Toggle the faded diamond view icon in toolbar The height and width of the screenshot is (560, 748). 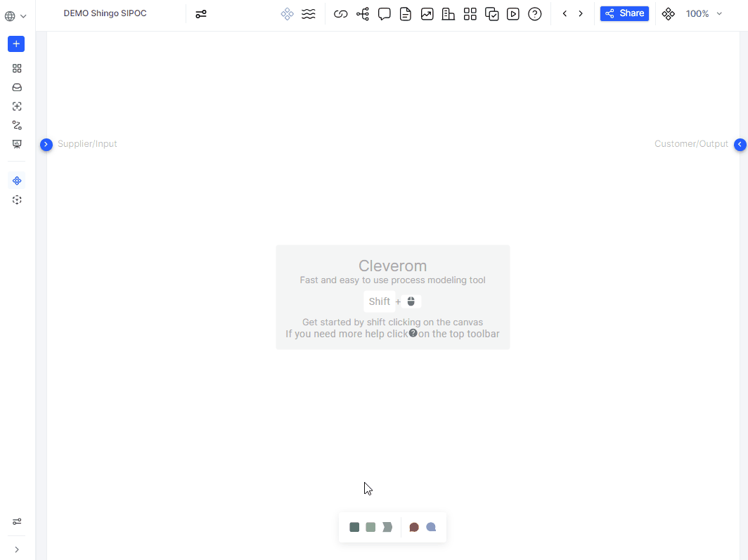click(x=287, y=14)
